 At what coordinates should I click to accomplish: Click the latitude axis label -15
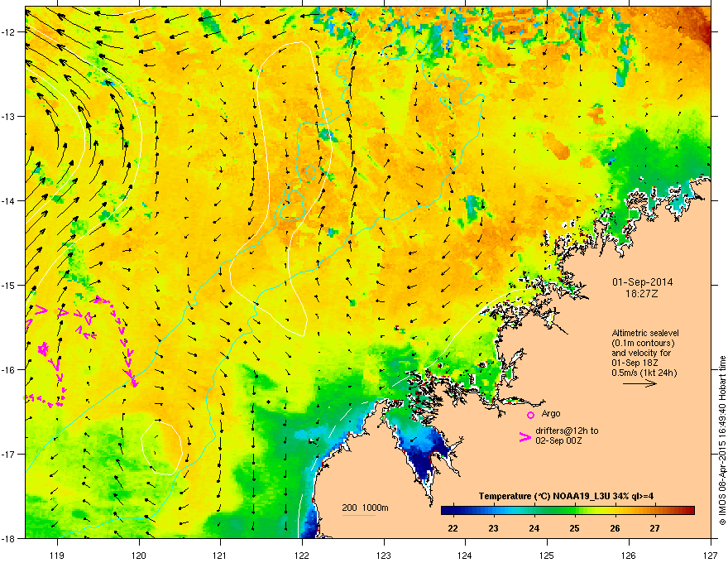tap(9, 285)
